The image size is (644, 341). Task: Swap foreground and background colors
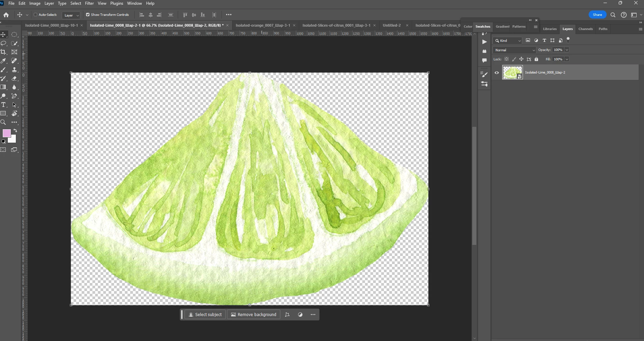click(15, 131)
